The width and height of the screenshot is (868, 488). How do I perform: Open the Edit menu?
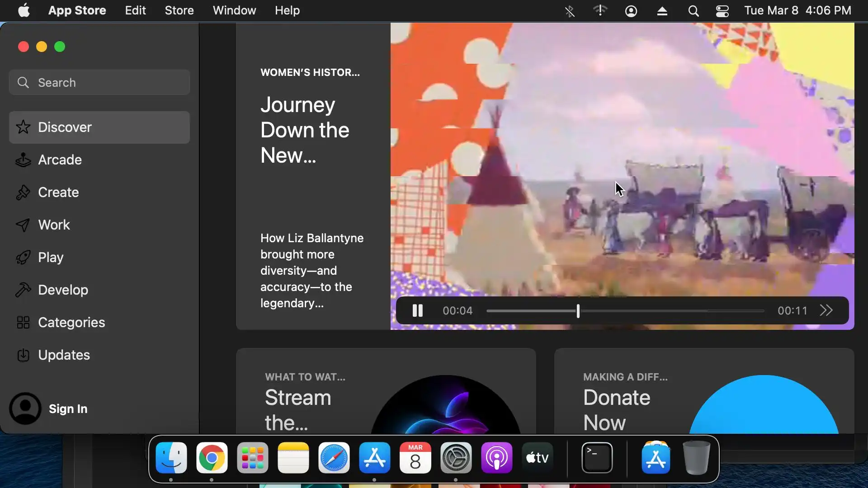click(135, 10)
